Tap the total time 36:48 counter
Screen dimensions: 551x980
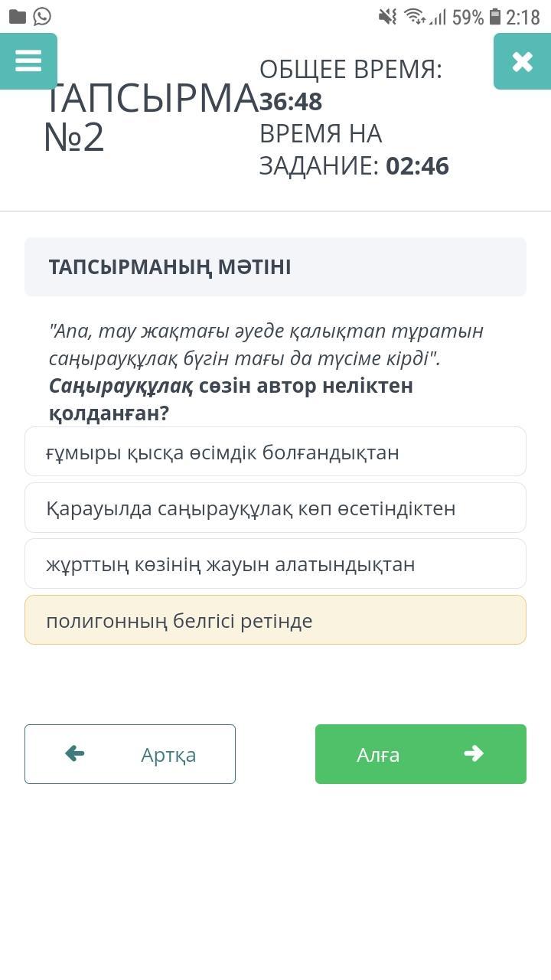pyautogui.click(x=291, y=102)
